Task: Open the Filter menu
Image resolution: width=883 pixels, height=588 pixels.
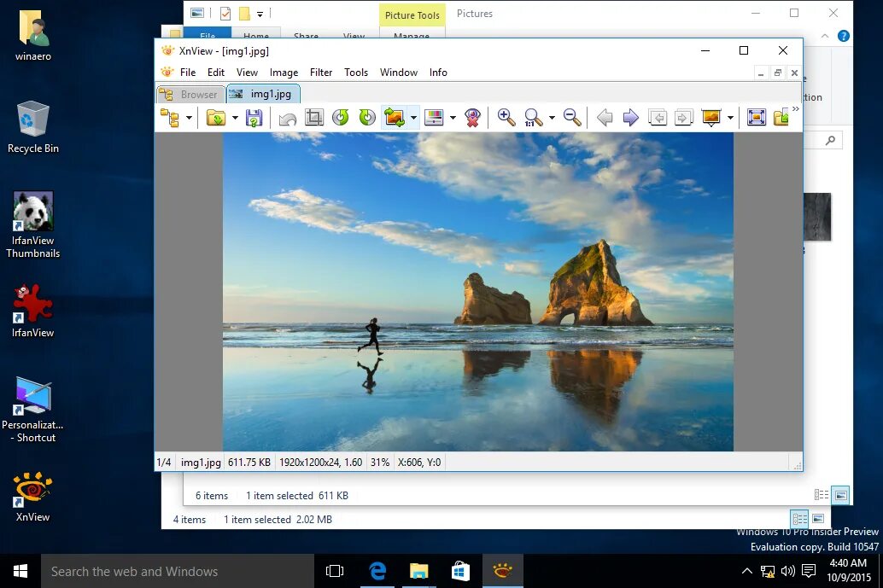Action: coord(321,73)
